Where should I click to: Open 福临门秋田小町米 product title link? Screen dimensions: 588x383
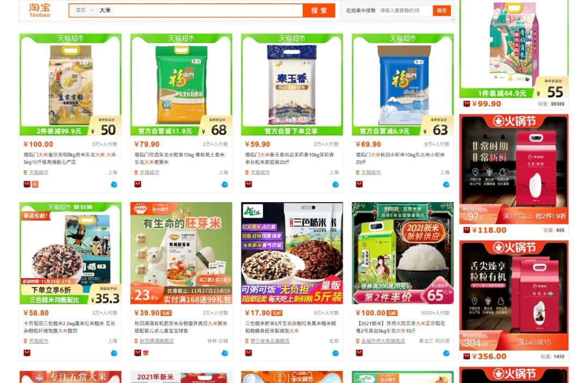pos(400,159)
